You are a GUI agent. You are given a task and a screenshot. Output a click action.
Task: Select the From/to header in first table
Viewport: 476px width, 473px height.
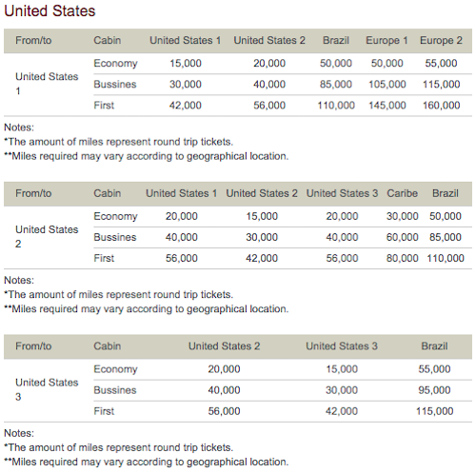point(33,40)
